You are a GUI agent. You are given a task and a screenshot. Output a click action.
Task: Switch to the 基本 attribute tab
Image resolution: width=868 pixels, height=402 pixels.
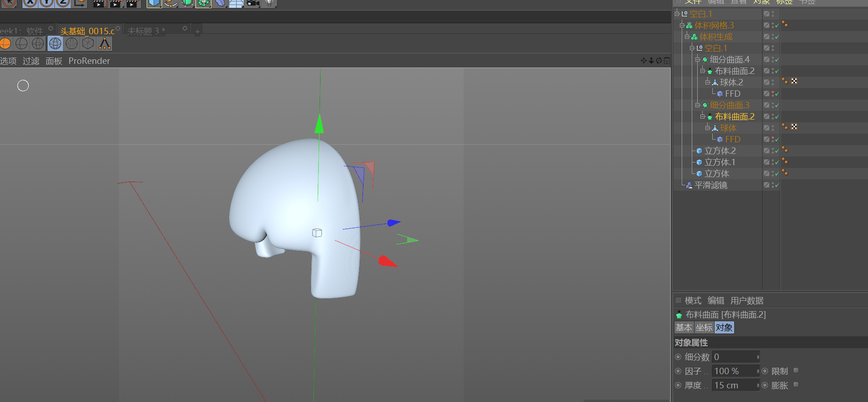coord(684,328)
